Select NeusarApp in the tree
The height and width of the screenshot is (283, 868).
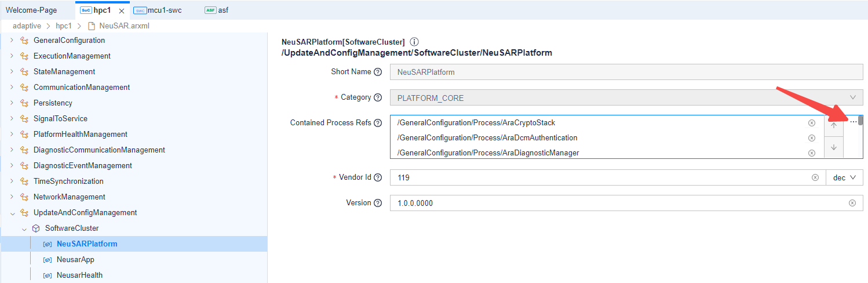pos(75,259)
